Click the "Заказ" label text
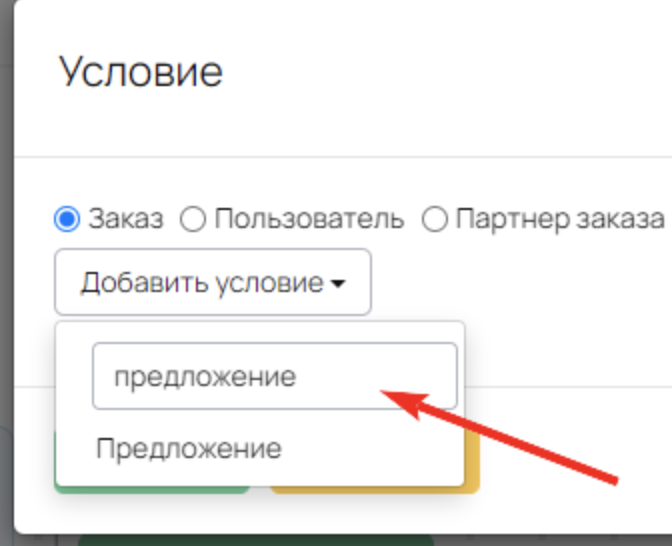Image resolution: width=672 pixels, height=546 pixels. (x=125, y=219)
